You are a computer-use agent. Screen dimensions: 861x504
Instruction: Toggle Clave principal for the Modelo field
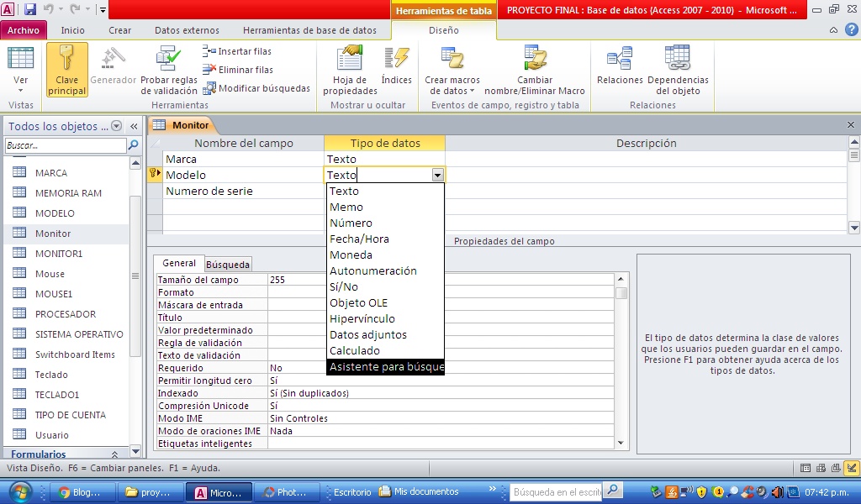[66, 67]
